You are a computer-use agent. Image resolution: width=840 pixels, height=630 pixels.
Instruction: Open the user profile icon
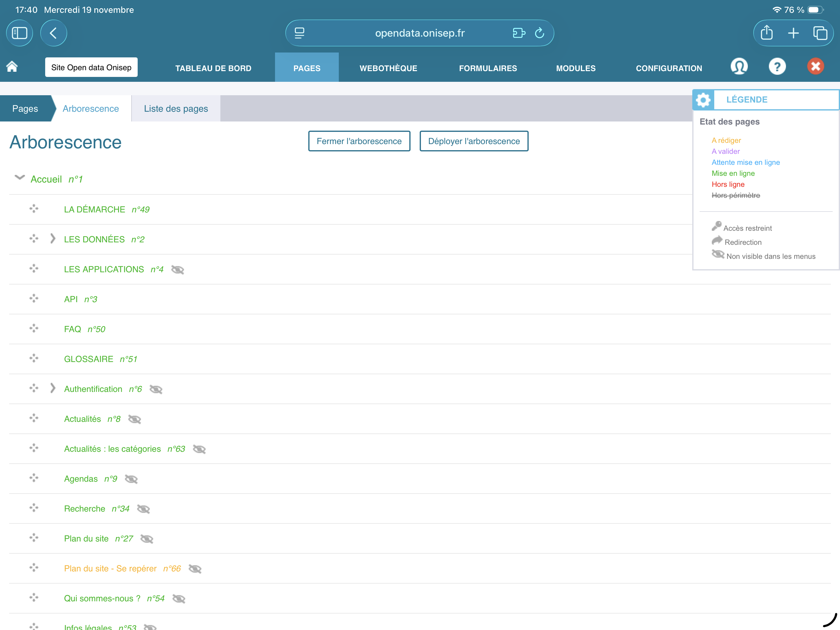tap(739, 67)
